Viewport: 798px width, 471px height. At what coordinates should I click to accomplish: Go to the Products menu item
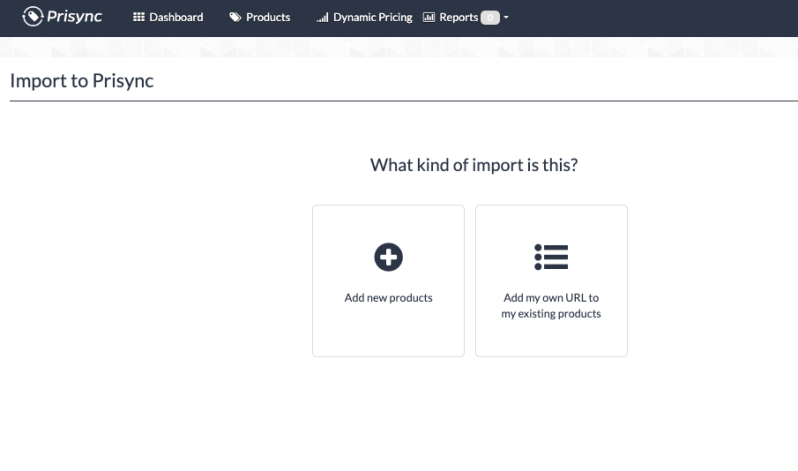pos(260,17)
